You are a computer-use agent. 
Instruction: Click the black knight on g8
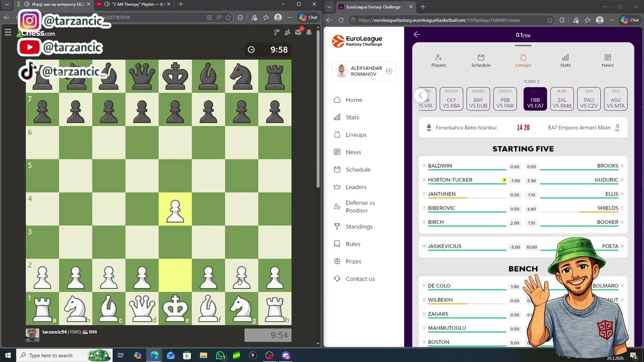point(242,76)
